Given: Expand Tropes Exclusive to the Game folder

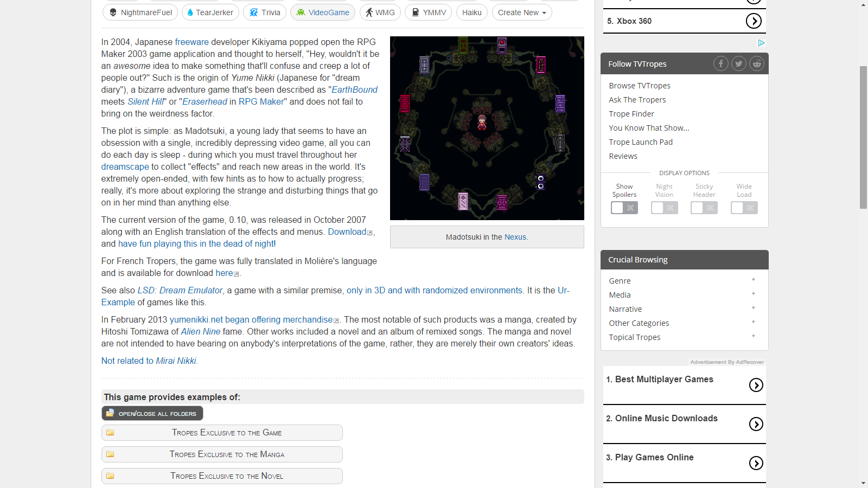Looking at the screenshot, I should [222, 433].
